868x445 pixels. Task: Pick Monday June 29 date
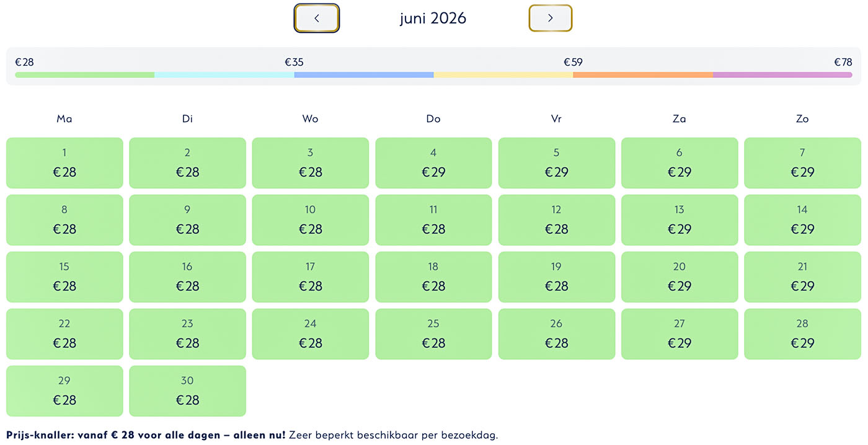click(64, 391)
